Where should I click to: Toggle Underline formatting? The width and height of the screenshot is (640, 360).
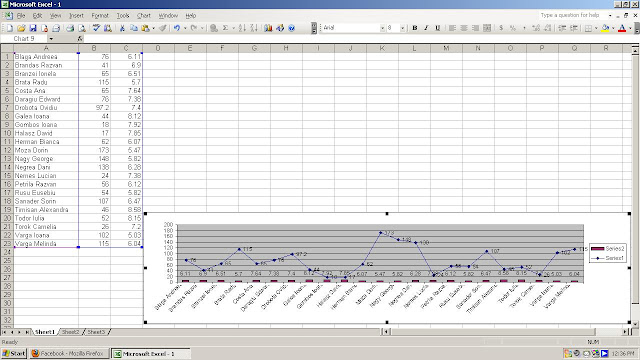coord(438,28)
